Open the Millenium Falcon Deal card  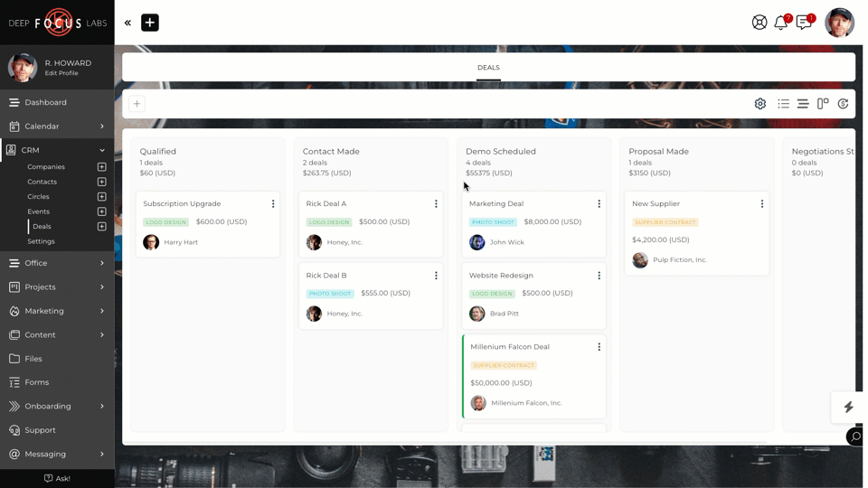(510, 347)
